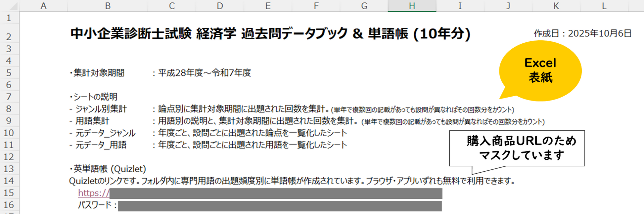Image resolution: width=644 pixels, height=214 pixels.
Task: Select row 15 header
Action: pos(9,193)
